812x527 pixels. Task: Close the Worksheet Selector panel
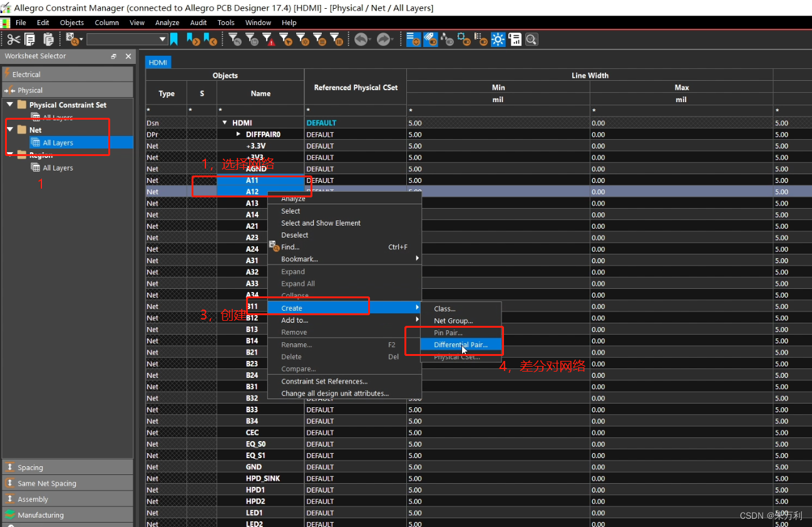[x=128, y=56]
